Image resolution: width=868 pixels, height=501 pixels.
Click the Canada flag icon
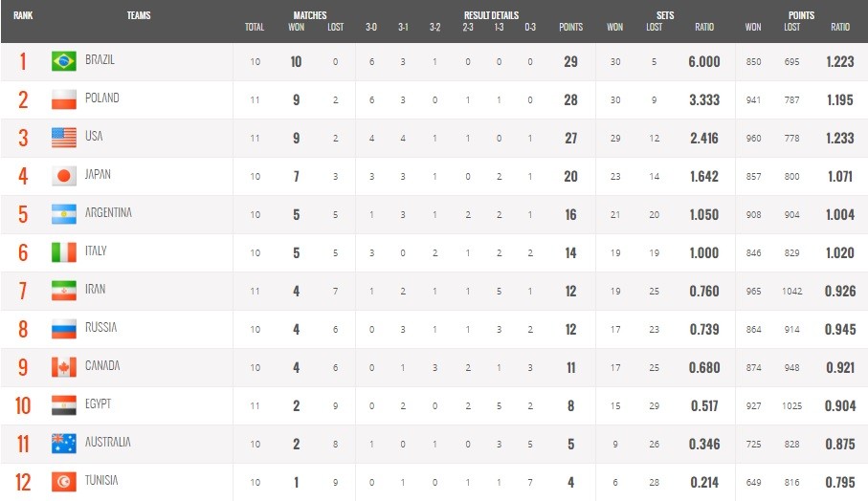tap(64, 367)
